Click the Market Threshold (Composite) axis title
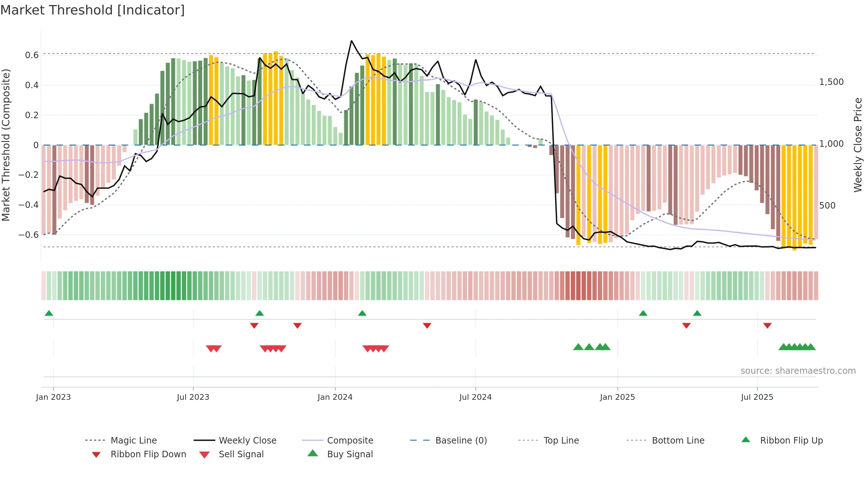The width and height of the screenshot is (868, 488). pos(6,145)
